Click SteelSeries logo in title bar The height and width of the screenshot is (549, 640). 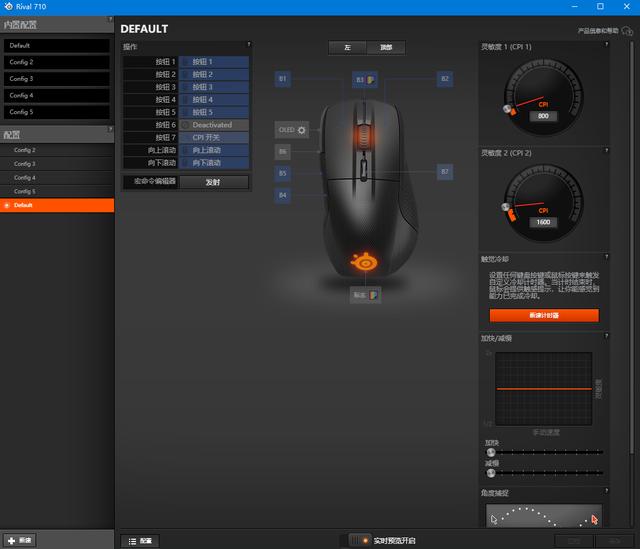(8, 6)
